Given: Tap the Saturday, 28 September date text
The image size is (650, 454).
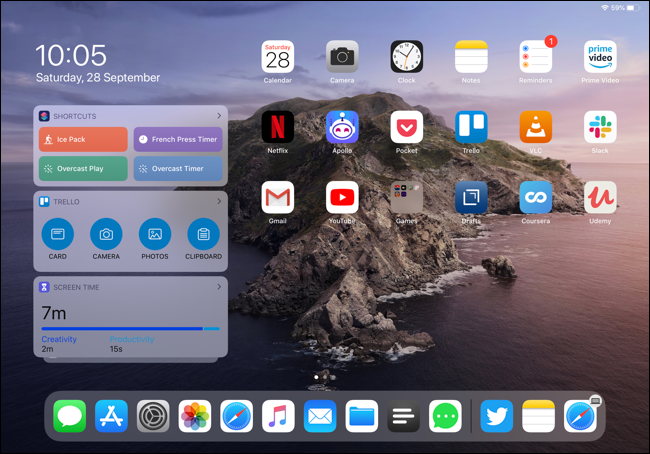Looking at the screenshot, I should click(x=98, y=78).
